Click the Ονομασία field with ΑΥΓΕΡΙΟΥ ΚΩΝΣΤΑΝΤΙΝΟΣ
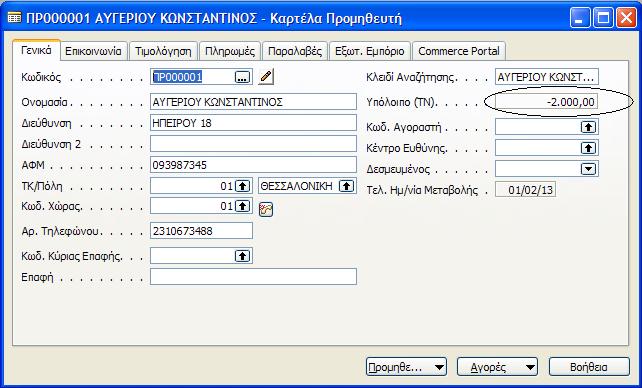This screenshot has height=388, width=642. (x=253, y=102)
